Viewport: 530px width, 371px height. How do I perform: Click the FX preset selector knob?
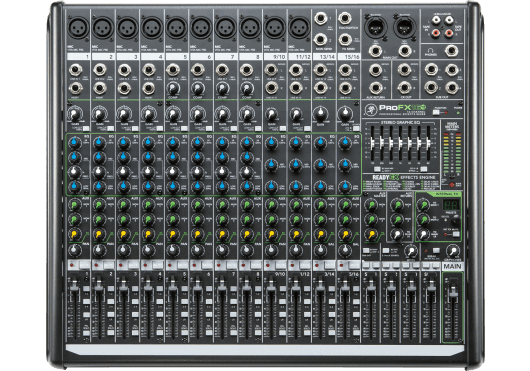tap(455, 220)
